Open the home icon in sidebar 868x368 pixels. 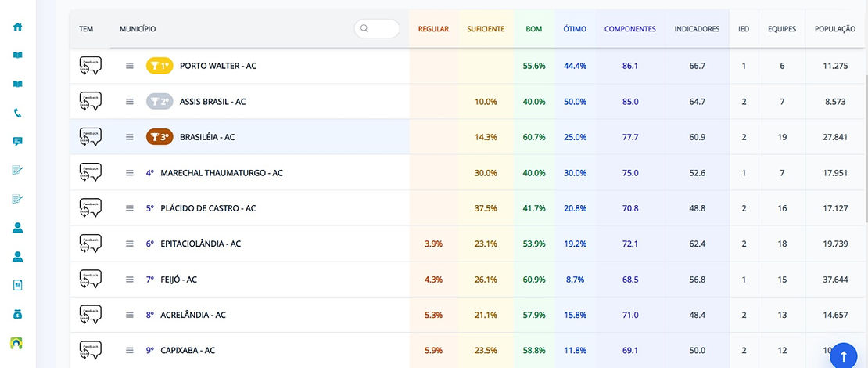pyautogui.click(x=18, y=27)
